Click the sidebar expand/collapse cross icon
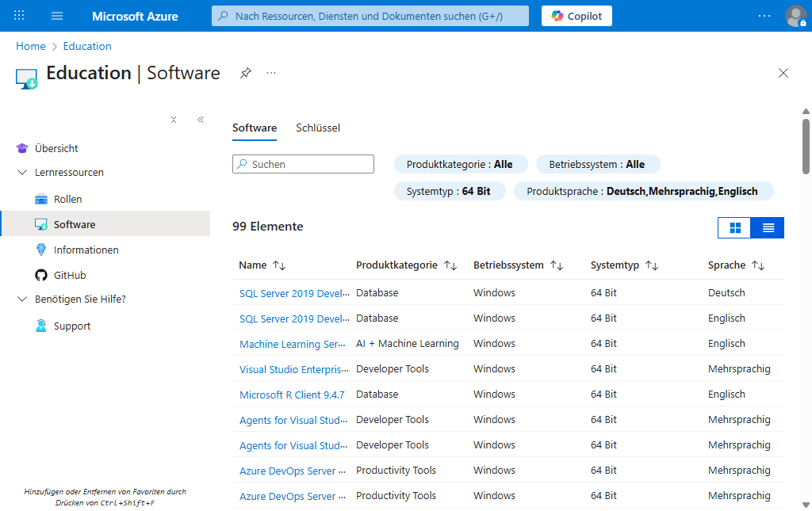This screenshot has height=511, width=812. pyautogui.click(x=174, y=120)
